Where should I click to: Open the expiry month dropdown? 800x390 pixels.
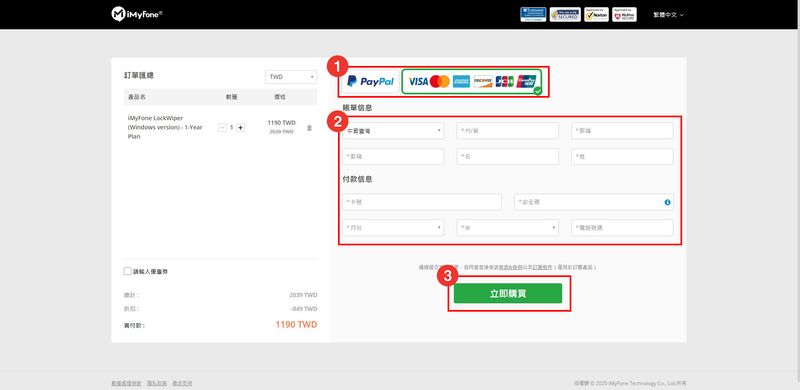(x=393, y=228)
